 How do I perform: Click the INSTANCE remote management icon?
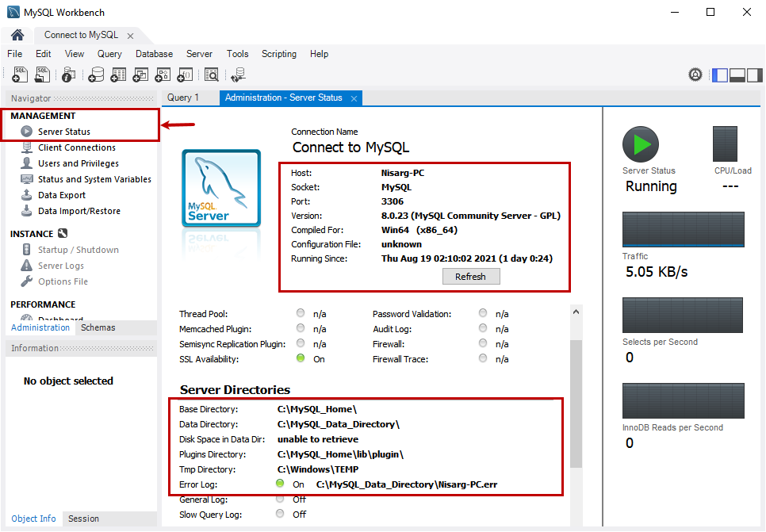(63, 233)
